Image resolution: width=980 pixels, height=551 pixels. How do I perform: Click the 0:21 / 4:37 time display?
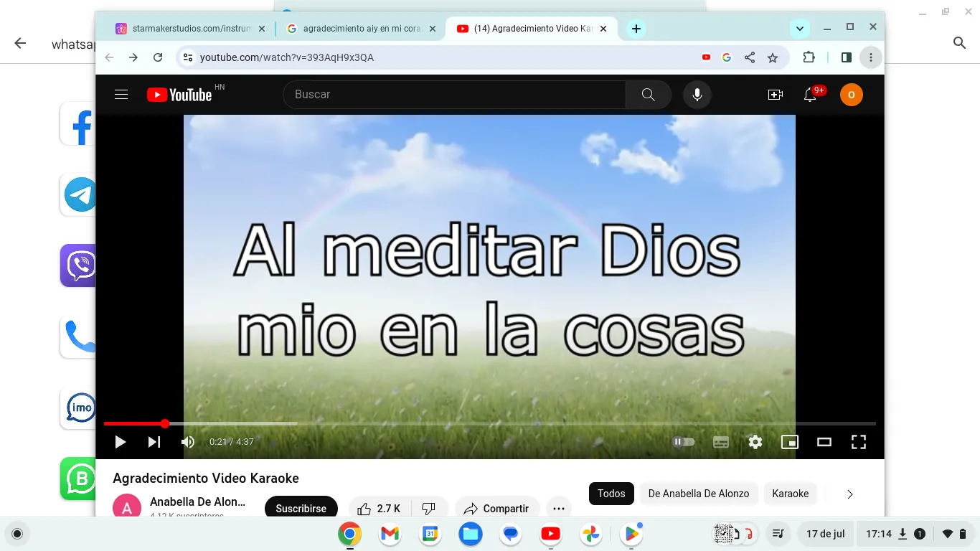click(x=232, y=442)
